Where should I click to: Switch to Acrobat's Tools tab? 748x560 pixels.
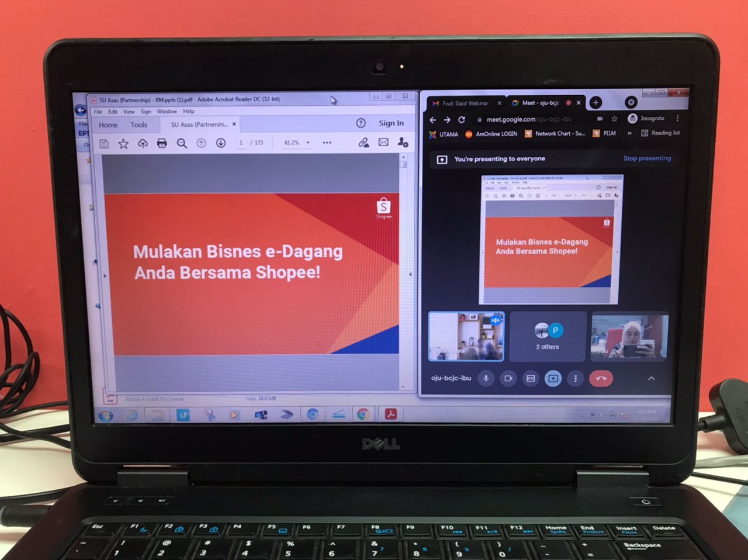pyautogui.click(x=139, y=125)
